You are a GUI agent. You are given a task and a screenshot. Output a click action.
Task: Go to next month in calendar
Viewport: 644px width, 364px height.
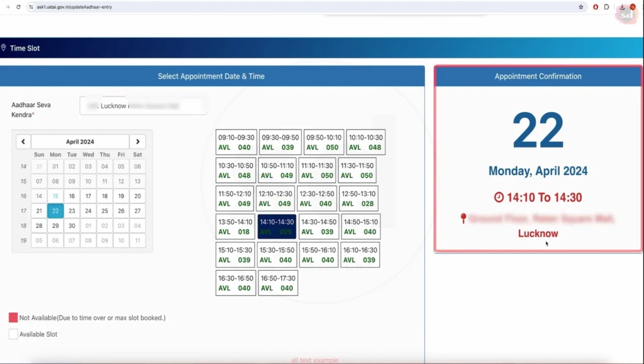[138, 142]
